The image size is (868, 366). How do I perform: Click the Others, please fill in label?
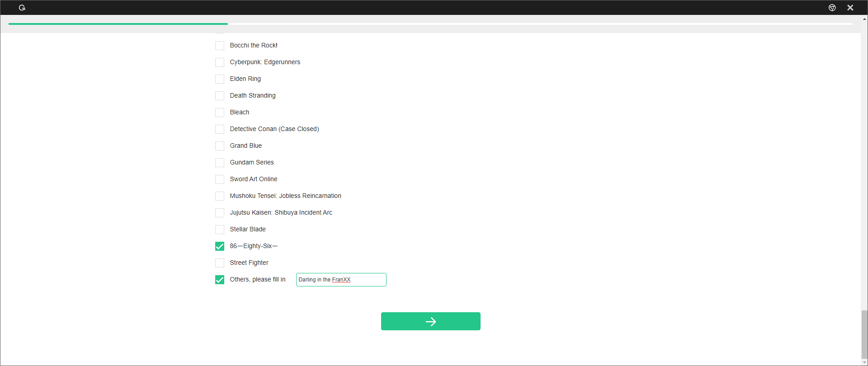coord(258,280)
